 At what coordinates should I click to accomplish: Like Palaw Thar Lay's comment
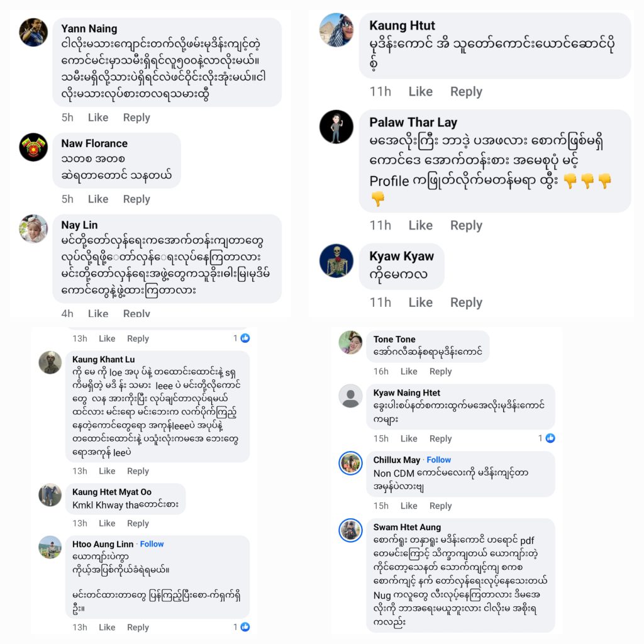(x=420, y=226)
